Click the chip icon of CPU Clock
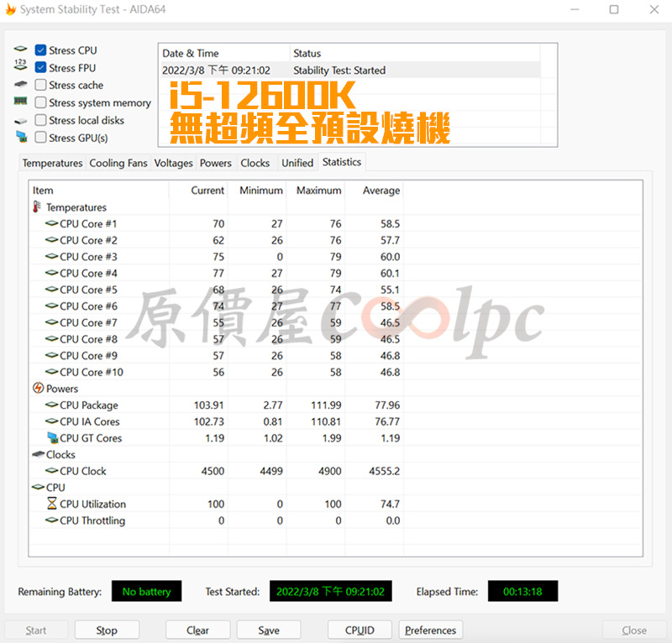The image size is (672, 643). pyautogui.click(x=52, y=471)
